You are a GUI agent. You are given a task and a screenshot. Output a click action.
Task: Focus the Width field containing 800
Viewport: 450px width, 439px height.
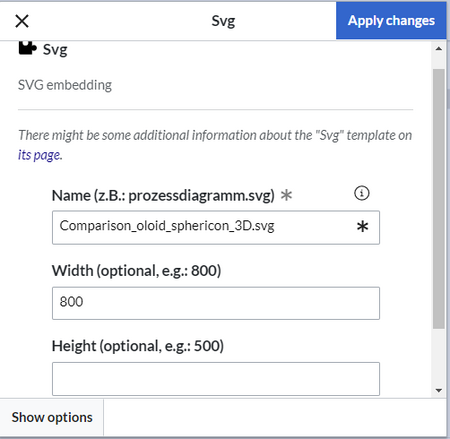coord(216,303)
